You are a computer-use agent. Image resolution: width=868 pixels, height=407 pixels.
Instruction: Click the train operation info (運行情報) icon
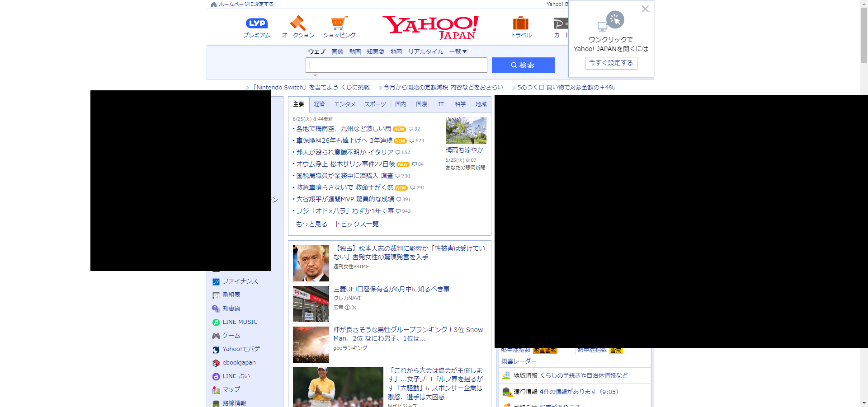507,392
